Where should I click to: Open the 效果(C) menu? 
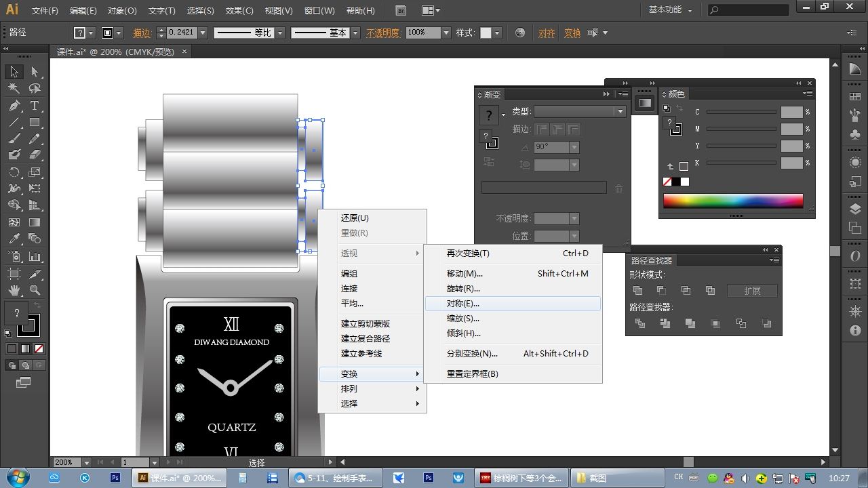tap(239, 11)
